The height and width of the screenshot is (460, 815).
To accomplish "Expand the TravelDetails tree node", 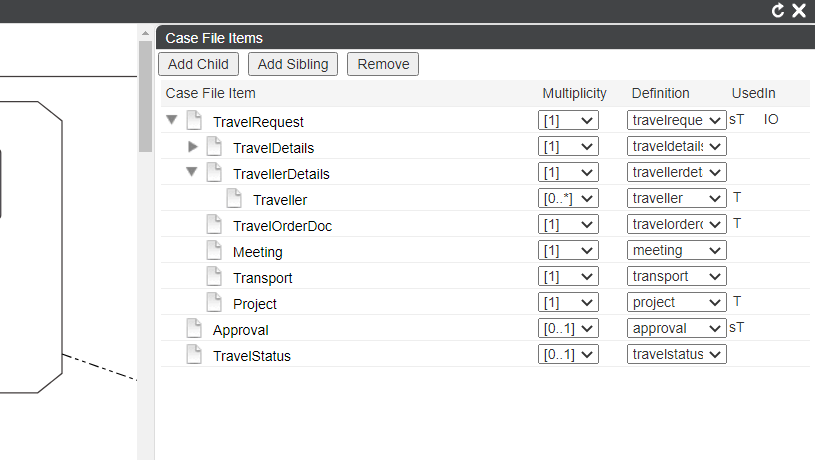I will point(193,147).
